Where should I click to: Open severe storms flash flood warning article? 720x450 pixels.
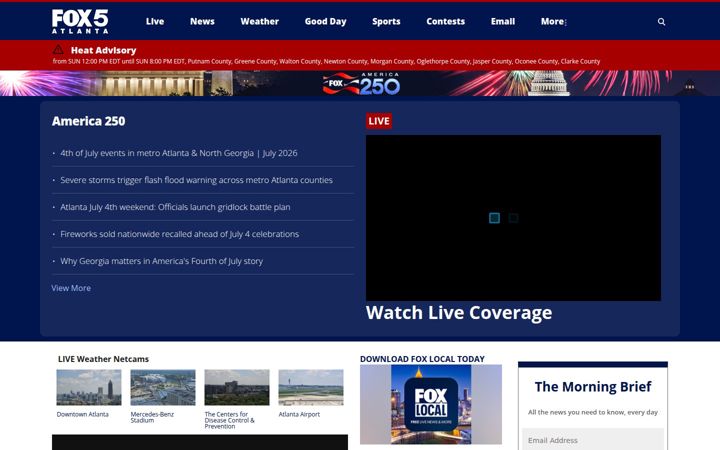coord(197,180)
